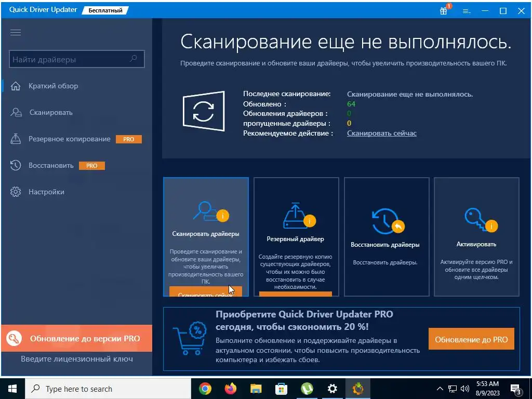Click the orange Сканировать сейчас button

tap(206, 291)
